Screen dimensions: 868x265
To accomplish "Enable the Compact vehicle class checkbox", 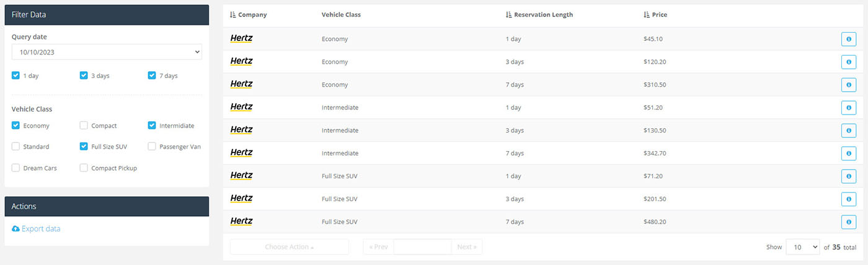I will (84, 126).
